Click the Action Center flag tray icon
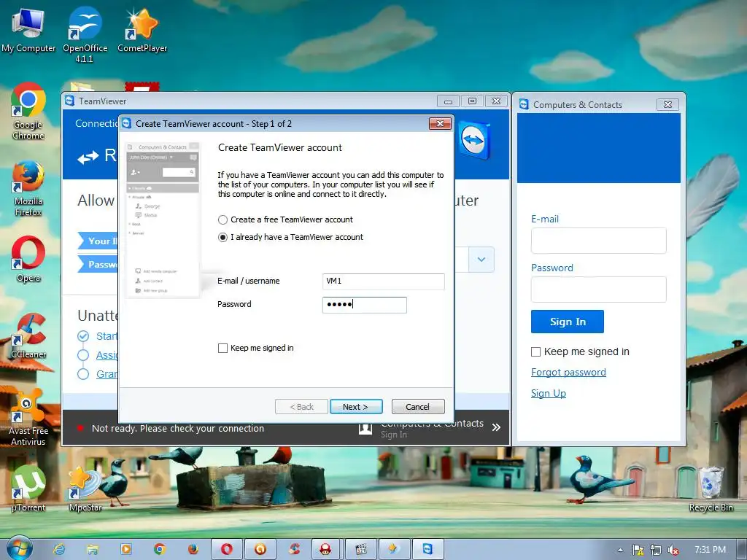Viewport: 747px width, 560px height. 638,550
